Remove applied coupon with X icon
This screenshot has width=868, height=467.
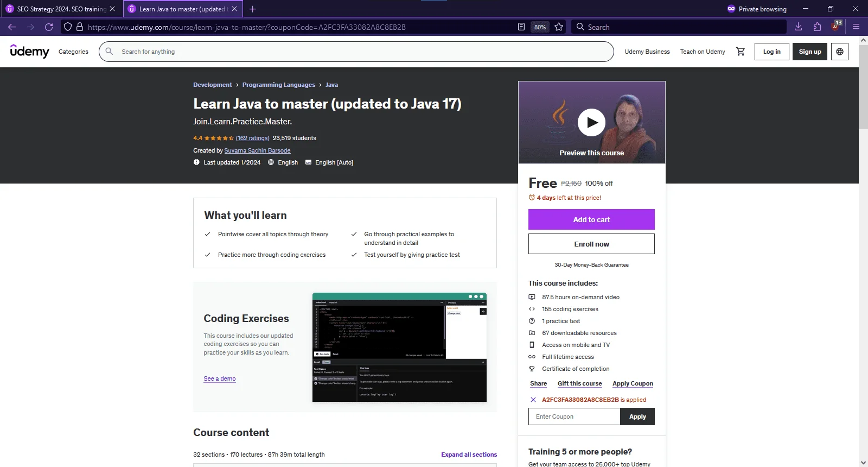click(533, 400)
